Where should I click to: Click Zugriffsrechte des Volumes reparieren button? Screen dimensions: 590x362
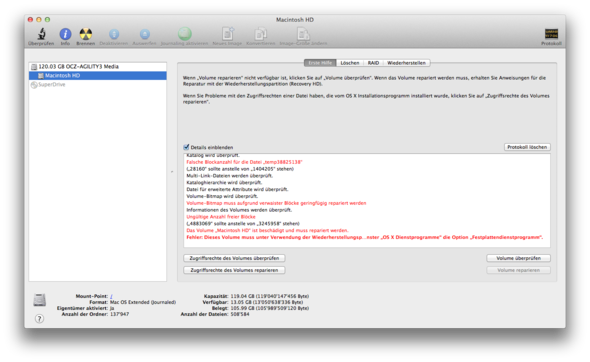[x=234, y=270]
